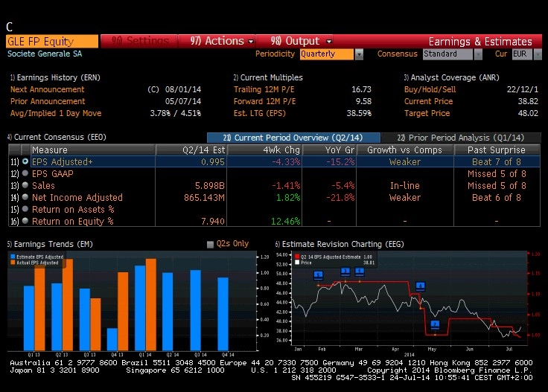Viewport: 548px width, 392px height.
Task: Click event marker 2 on revision chart
Action: pos(435,324)
